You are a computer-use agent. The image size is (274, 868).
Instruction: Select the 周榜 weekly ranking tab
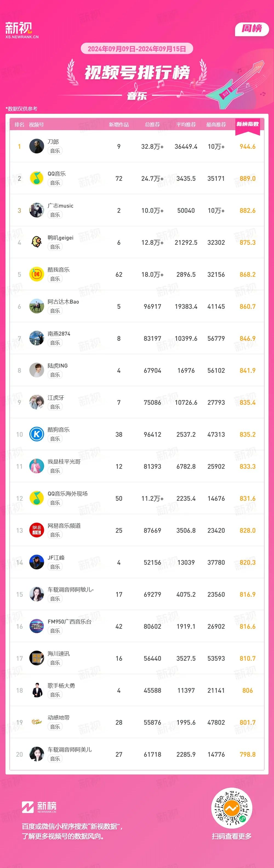(x=252, y=29)
